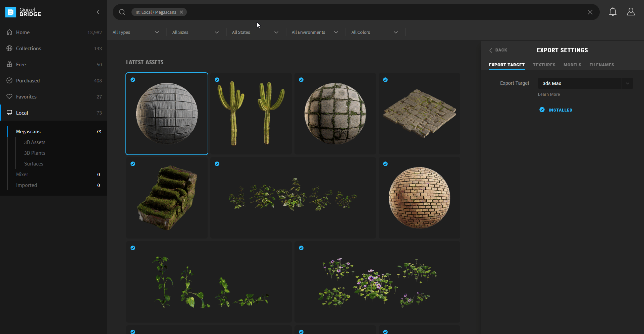The width and height of the screenshot is (644, 334).
Task: Remove the Local/Megascans search filter chip
Action: [x=181, y=12]
